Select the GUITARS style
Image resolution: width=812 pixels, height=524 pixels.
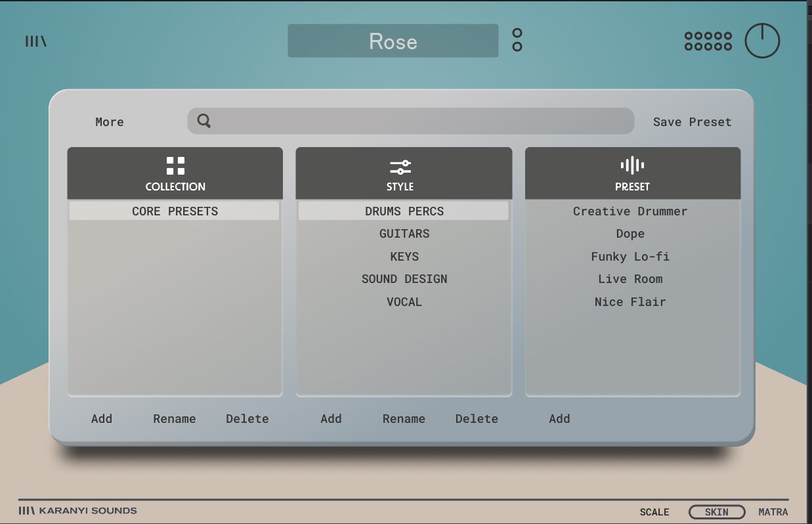[404, 234]
